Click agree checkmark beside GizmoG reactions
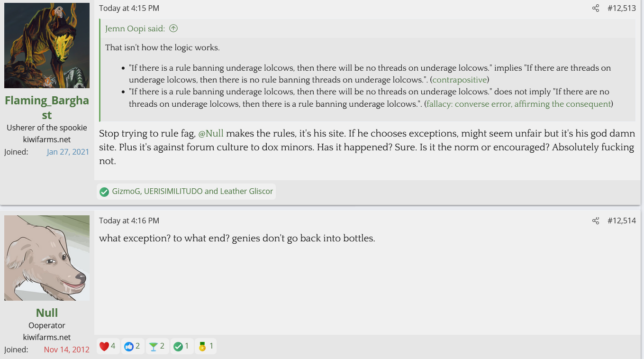The image size is (644, 359). click(104, 192)
